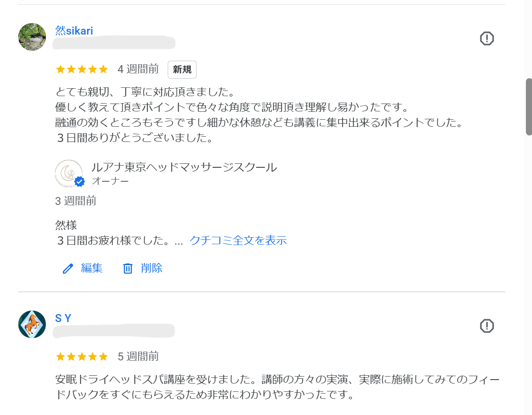Click the 編集 edit link

(x=92, y=268)
